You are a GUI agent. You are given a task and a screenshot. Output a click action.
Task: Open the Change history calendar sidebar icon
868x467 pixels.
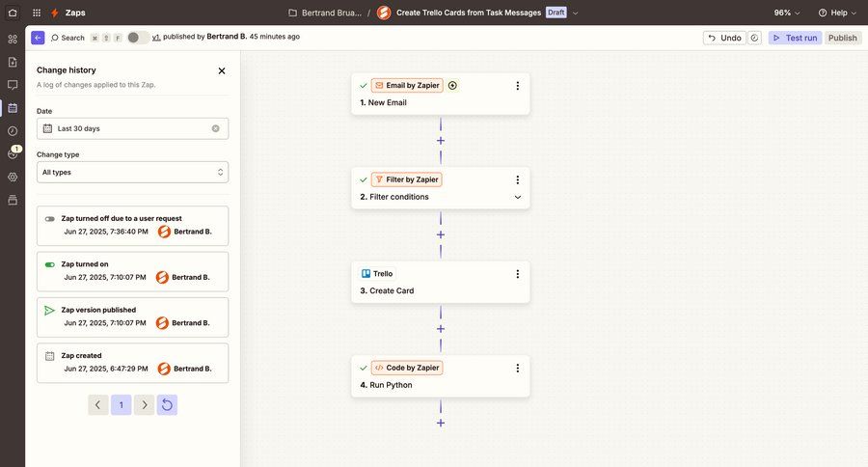point(13,108)
